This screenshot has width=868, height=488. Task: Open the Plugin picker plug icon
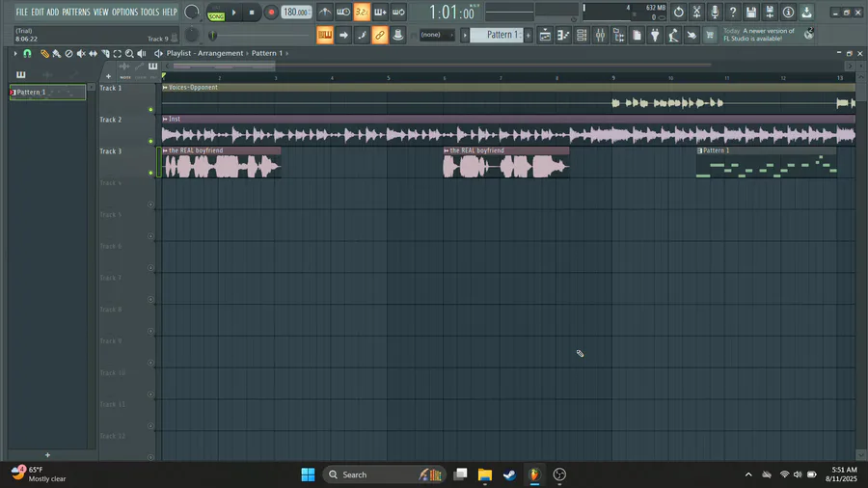tap(655, 36)
